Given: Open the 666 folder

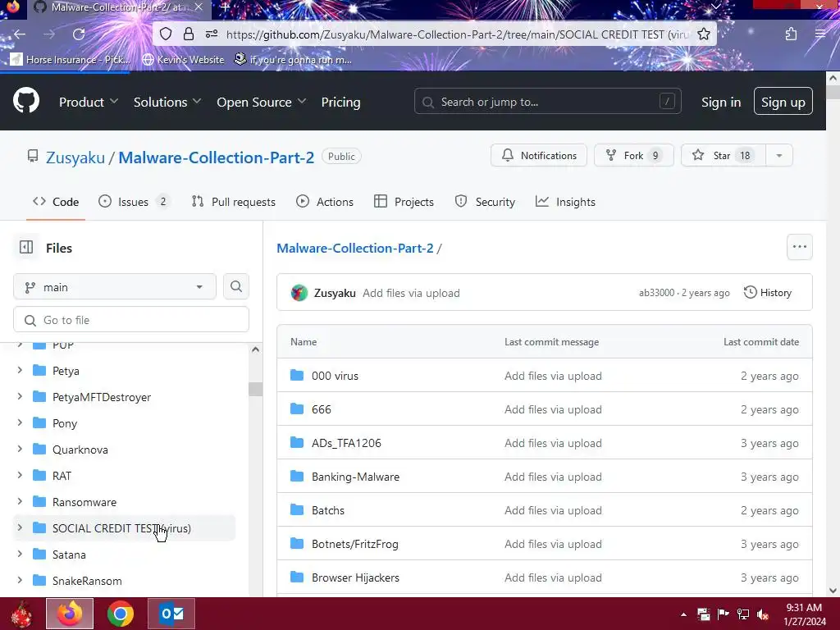Looking at the screenshot, I should coord(322,409).
